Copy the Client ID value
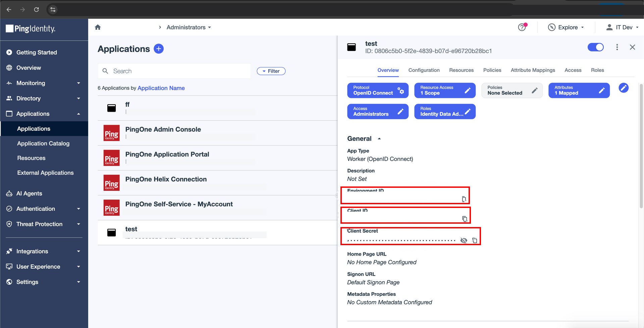 pos(465,219)
